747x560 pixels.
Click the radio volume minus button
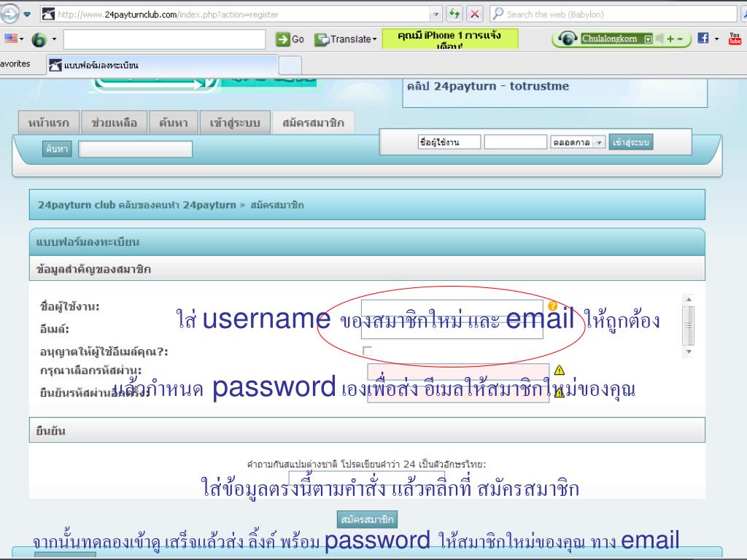pos(680,39)
